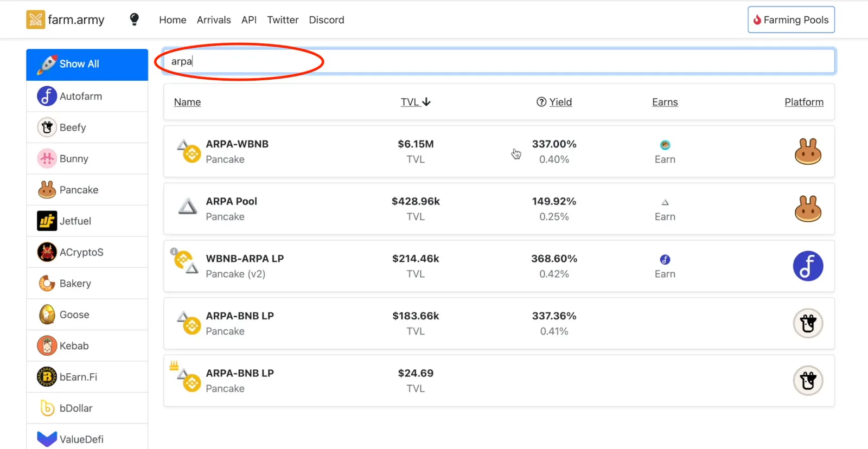Select the Pancake bunny icon in sidebar

pos(47,190)
